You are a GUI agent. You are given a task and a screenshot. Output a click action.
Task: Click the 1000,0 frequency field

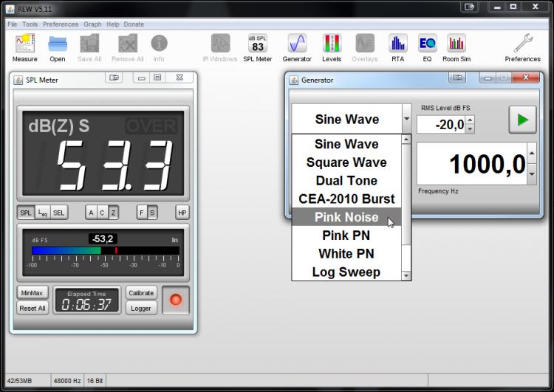[473, 164]
